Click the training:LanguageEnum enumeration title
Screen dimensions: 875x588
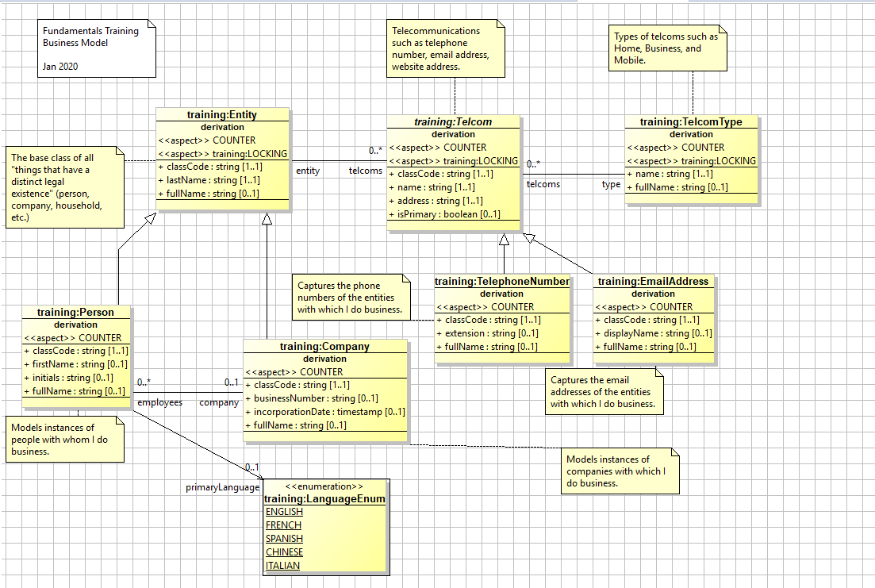pyautogui.click(x=324, y=499)
